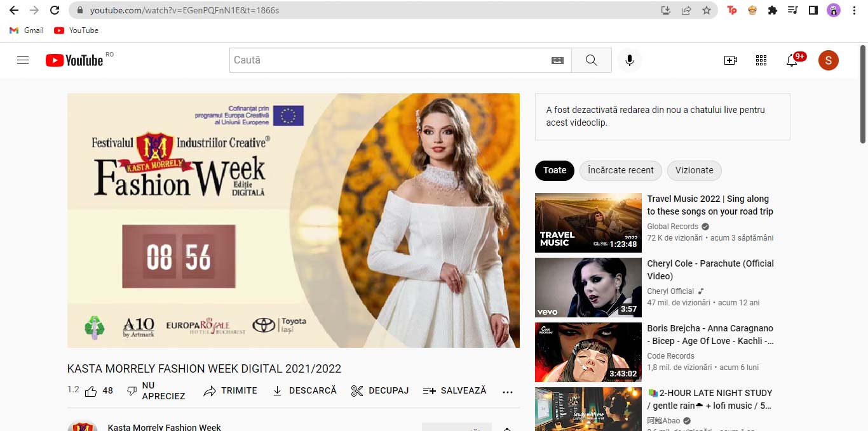
Task: Click the search magnifier button
Action: pos(591,60)
